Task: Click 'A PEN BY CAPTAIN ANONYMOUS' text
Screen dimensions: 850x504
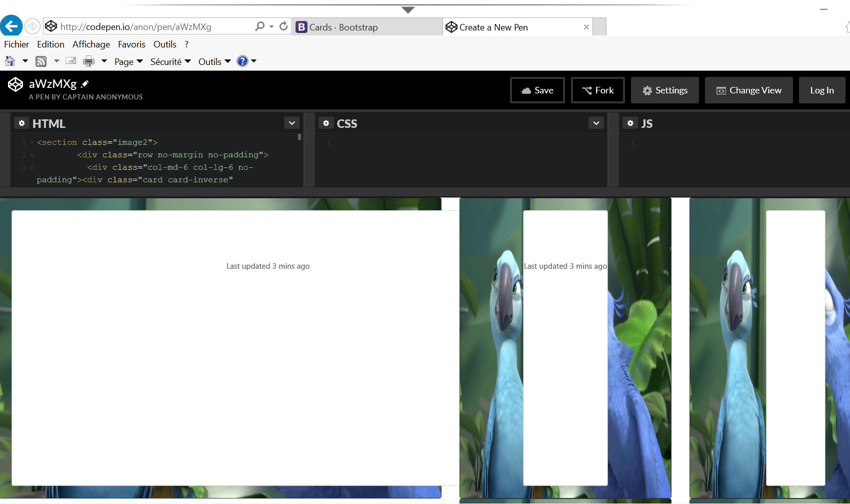Action: [86, 97]
